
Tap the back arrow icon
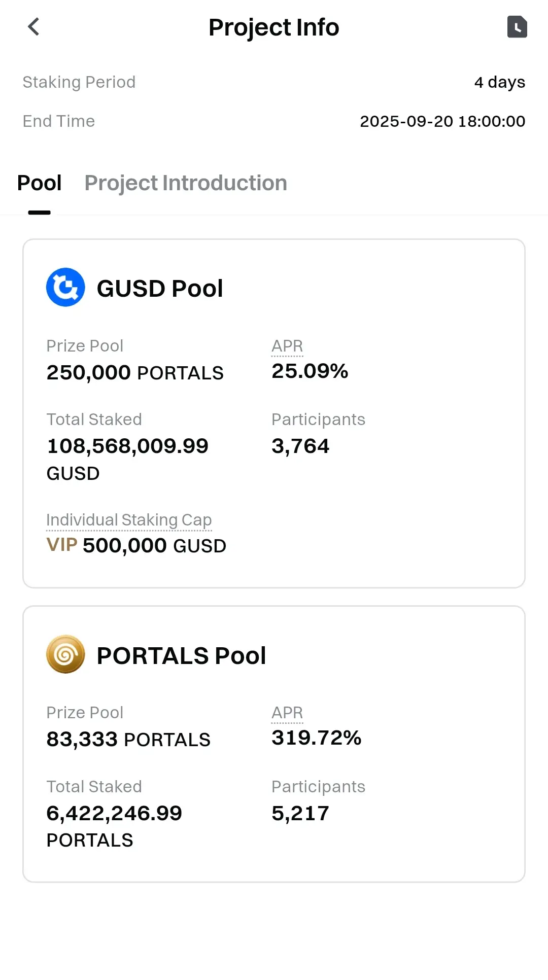pyautogui.click(x=33, y=27)
